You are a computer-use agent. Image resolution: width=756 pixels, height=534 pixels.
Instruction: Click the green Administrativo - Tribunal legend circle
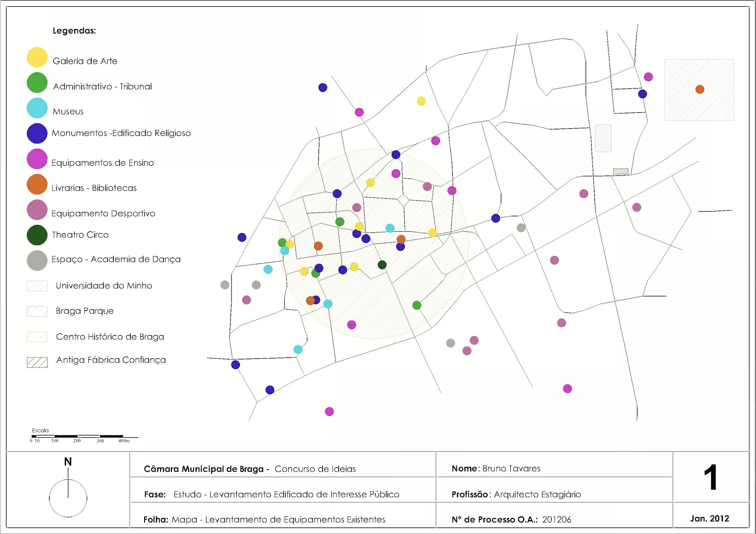[x=37, y=83]
